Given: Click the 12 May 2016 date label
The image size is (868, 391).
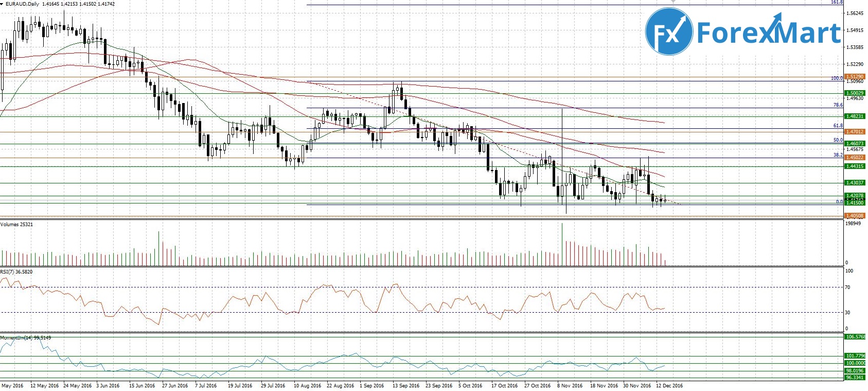Looking at the screenshot, I should click(45, 386).
